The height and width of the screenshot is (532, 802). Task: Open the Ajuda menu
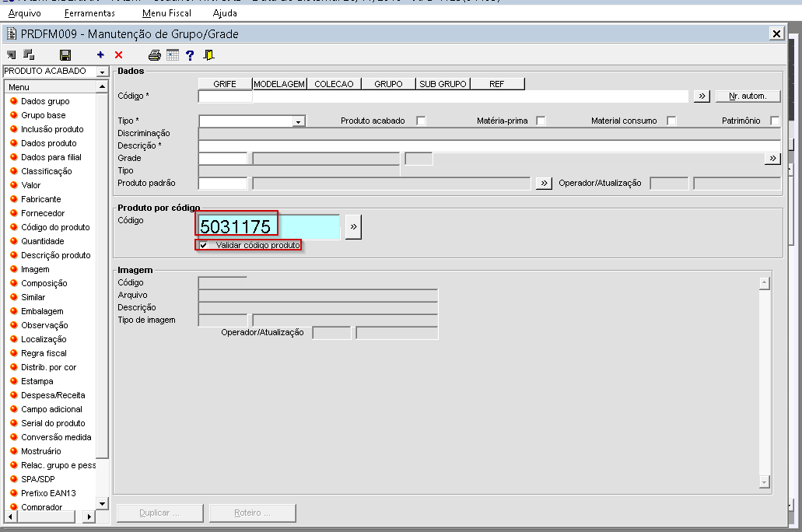tap(225, 12)
